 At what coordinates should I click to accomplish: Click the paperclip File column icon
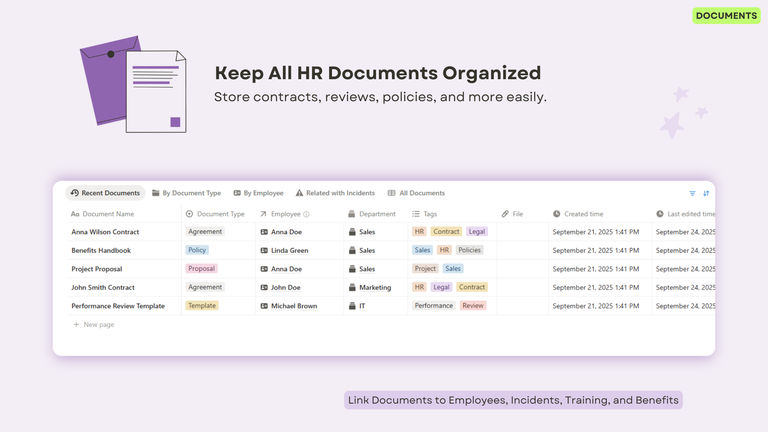click(x=505, y=214)
